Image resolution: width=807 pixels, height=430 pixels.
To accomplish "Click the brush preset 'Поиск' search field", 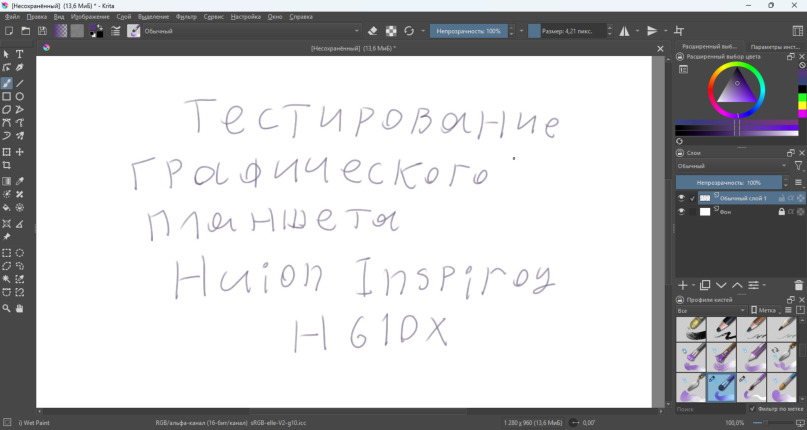I will pyautogui.click(x=709, y=409).
